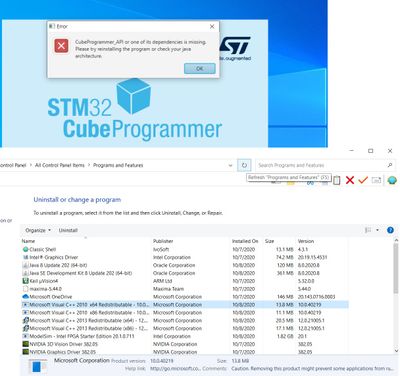Click version 20.143.0716.0003 cell

[x=316, y=297]
